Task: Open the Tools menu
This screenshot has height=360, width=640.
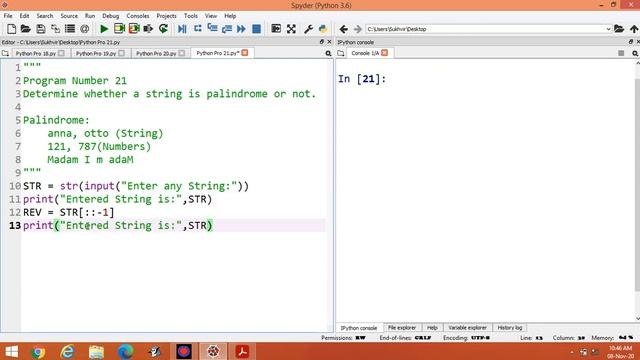Action: 190,16
